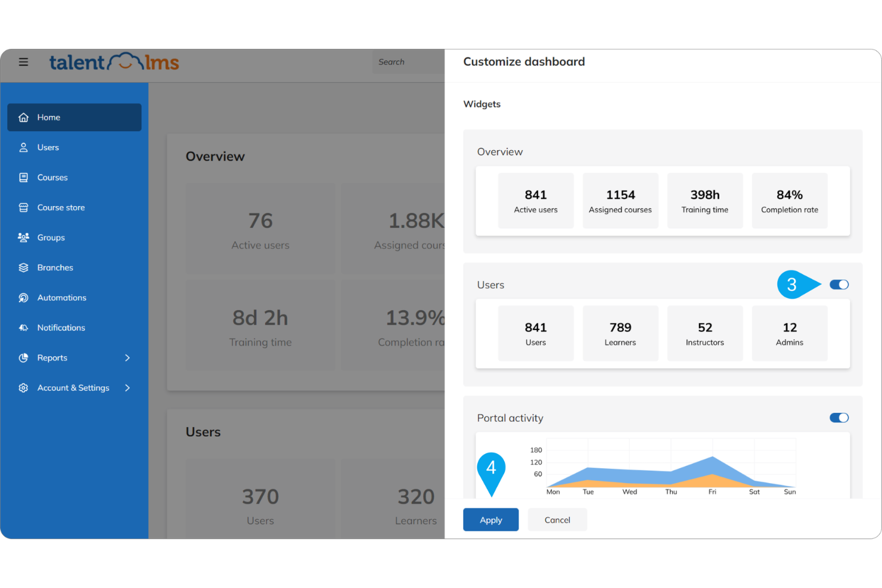
Task: Open Courses via its book icon
Action: pyautogui.click(x=23, y=177)
